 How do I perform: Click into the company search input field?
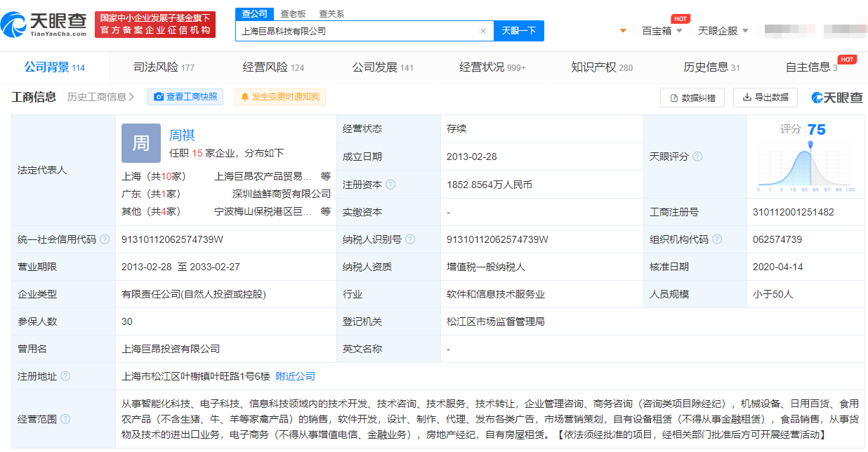(357, 31)
